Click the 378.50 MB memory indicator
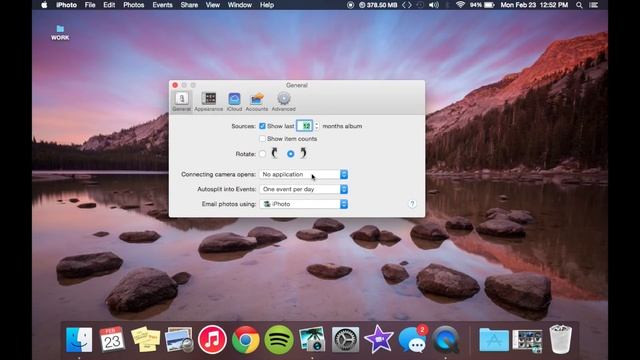Screen dimensions: 640x360 coord(378,5)
